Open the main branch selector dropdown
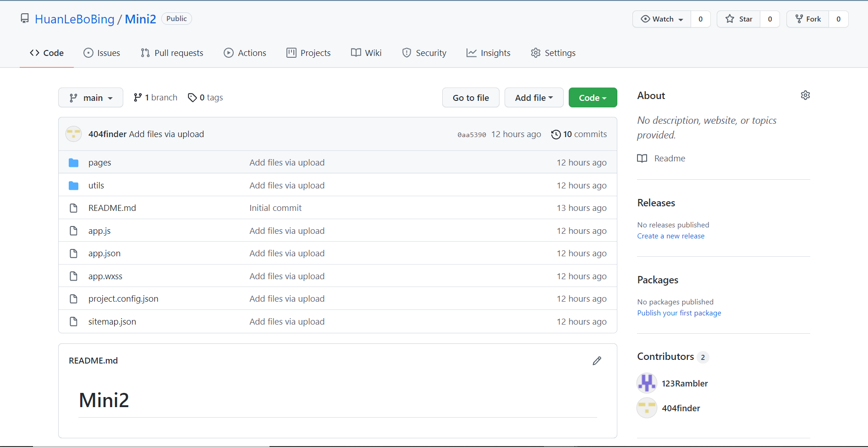 point(91,98)
